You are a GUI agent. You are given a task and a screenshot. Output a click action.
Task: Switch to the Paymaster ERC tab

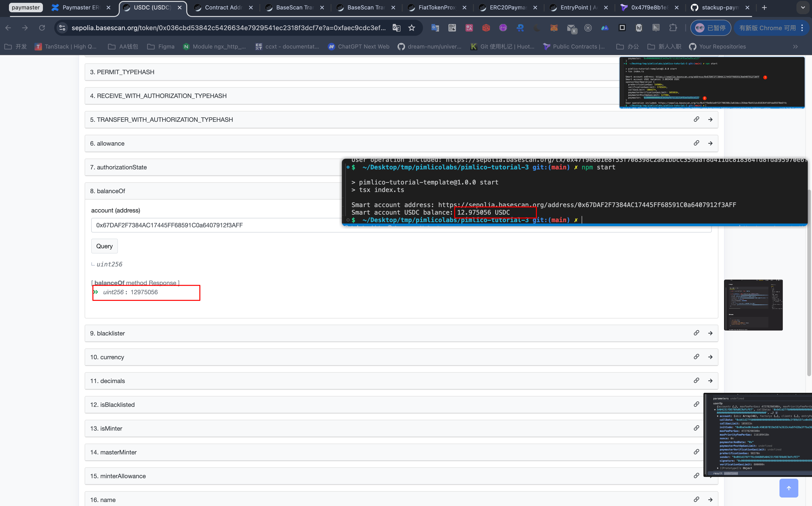(81, 7)
